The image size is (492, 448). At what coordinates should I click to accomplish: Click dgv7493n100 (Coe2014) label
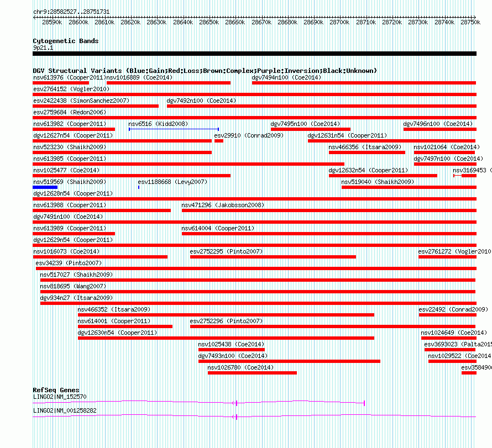233,356
